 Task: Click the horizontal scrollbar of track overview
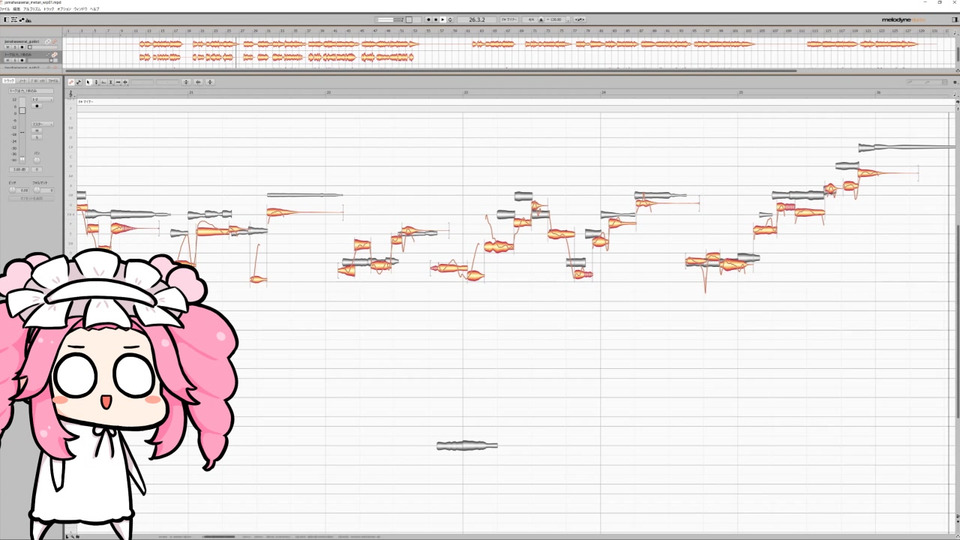tap(429, 70)
